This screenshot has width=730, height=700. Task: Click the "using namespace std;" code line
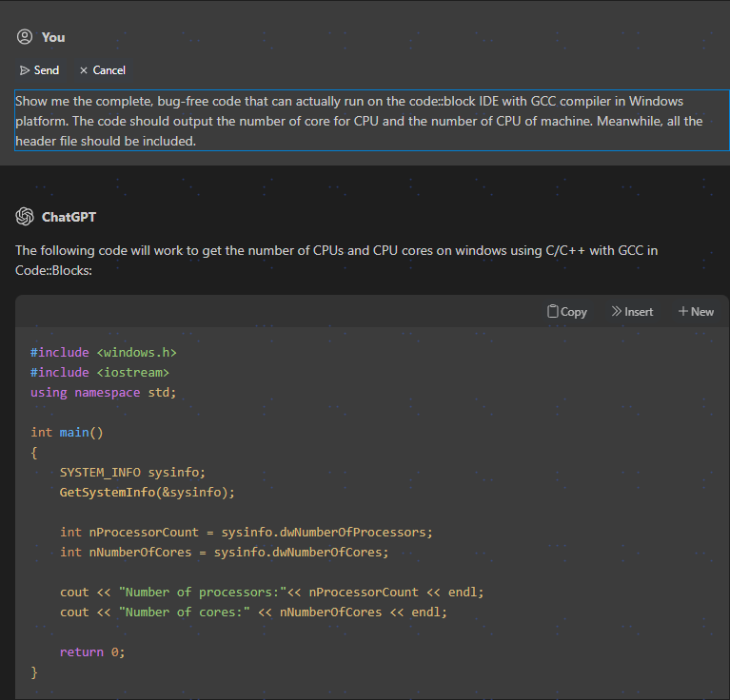[104, 392]
